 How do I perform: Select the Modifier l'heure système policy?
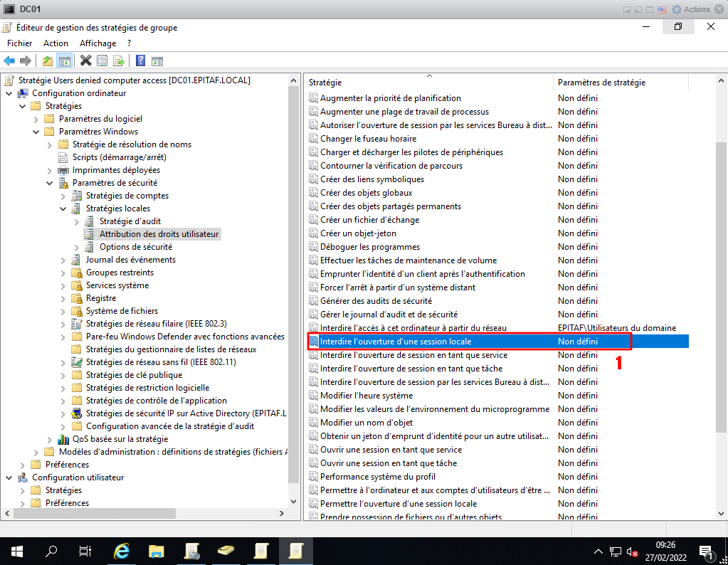[366, 396]
